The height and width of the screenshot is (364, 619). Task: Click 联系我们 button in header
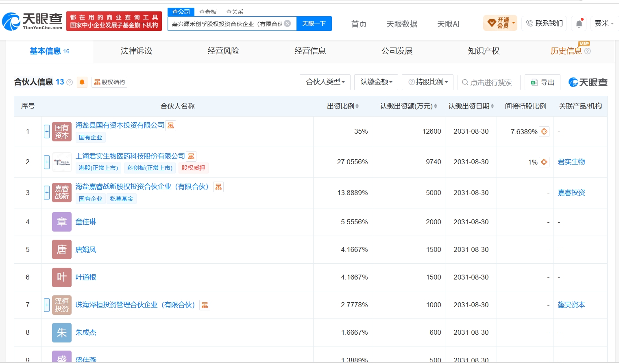click(x=545, y=24)
